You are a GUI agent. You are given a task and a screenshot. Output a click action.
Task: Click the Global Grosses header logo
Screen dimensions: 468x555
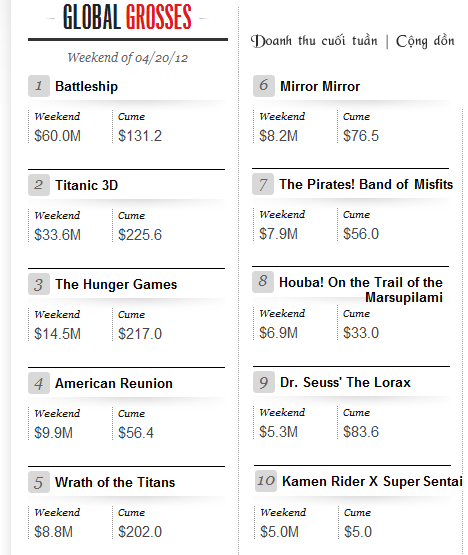(127, 17)
